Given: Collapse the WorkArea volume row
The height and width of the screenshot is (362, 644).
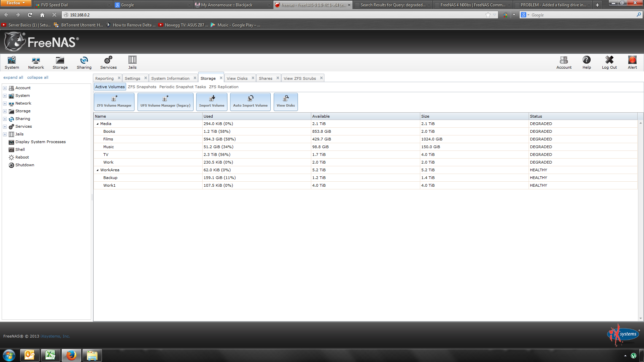Looking at the screenshot, I should [98, 170].
